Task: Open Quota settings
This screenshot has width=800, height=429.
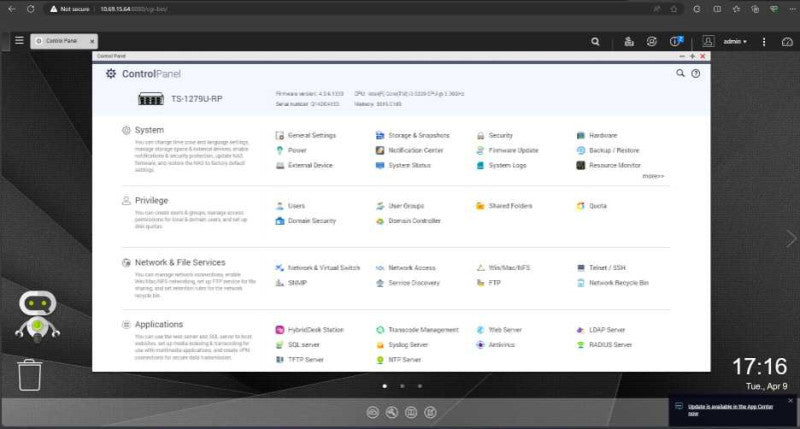Action: coord(592,206)
